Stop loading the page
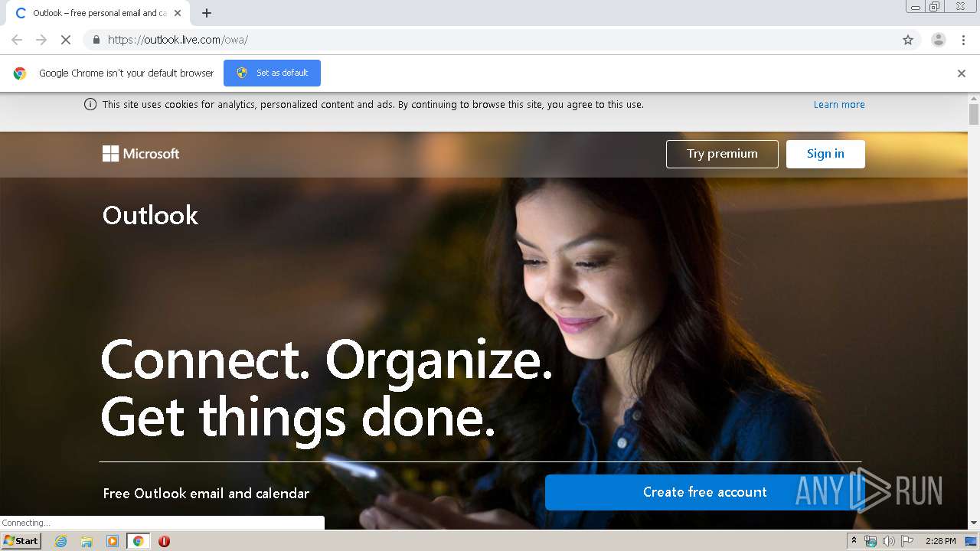 coord(66,40)
